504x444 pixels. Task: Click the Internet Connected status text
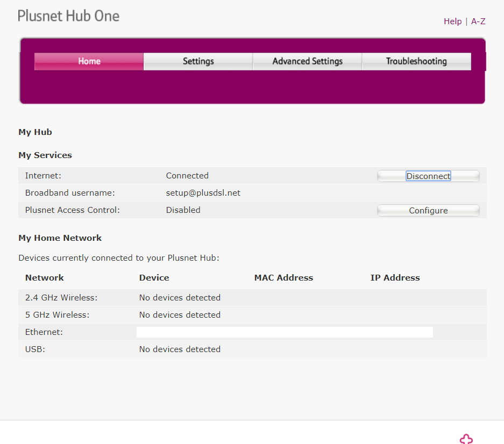coord(187,176)
